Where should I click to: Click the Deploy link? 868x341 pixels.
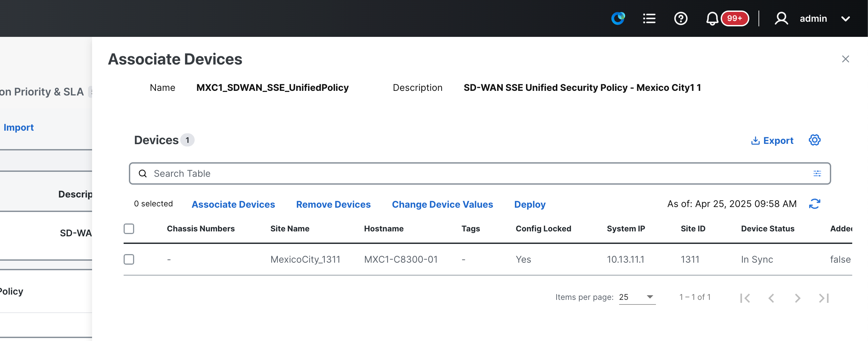[529, 204]
